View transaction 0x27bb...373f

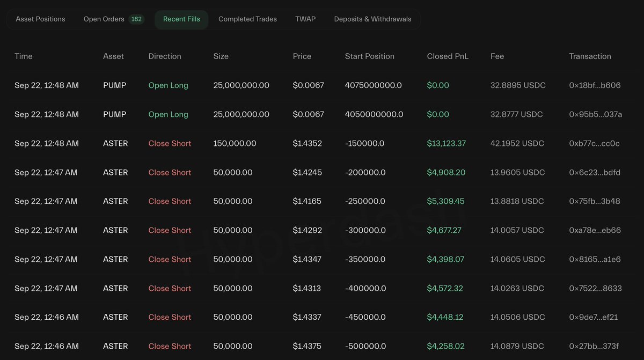594,346
